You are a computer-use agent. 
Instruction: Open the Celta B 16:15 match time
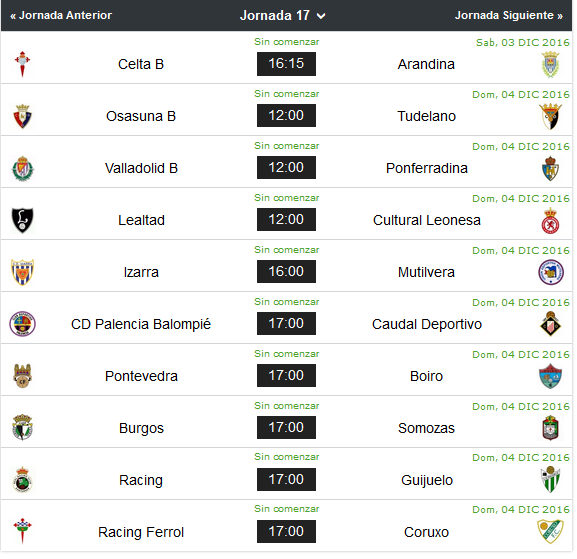[286, 64]
